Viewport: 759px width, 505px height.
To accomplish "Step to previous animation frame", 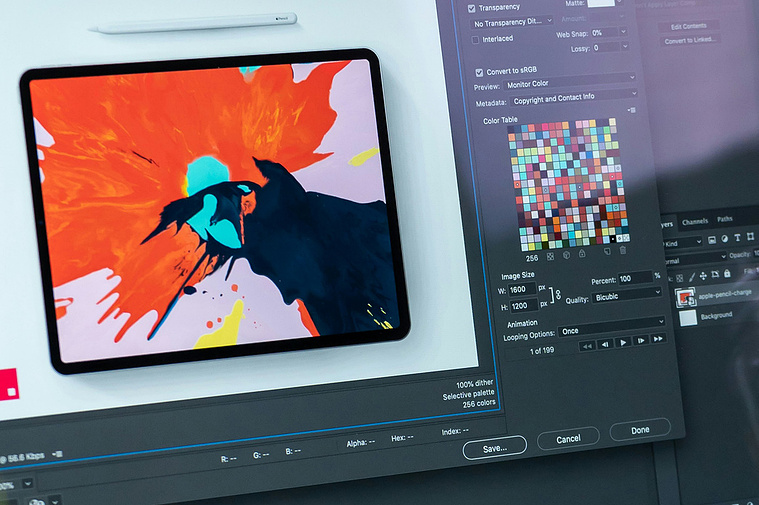I will coord(605,344).
